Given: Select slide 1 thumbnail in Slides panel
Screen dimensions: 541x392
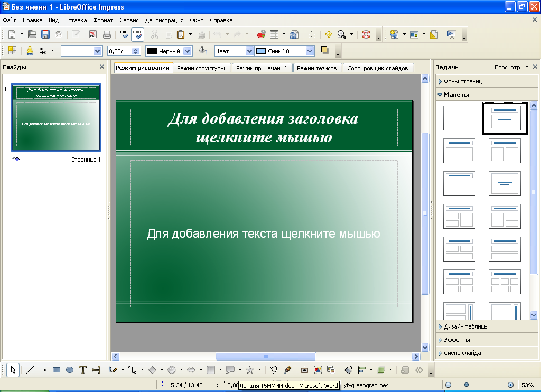Looking at the screenshot, I should [56, 117].
